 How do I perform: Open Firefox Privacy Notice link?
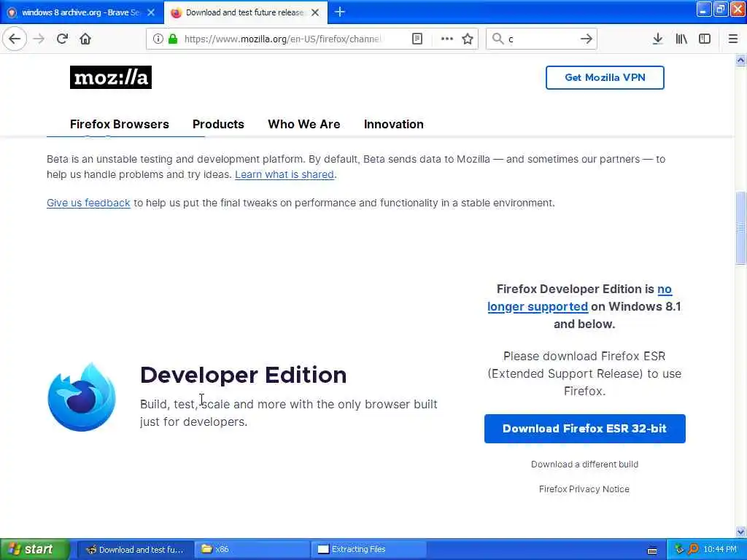coord(584,489)
